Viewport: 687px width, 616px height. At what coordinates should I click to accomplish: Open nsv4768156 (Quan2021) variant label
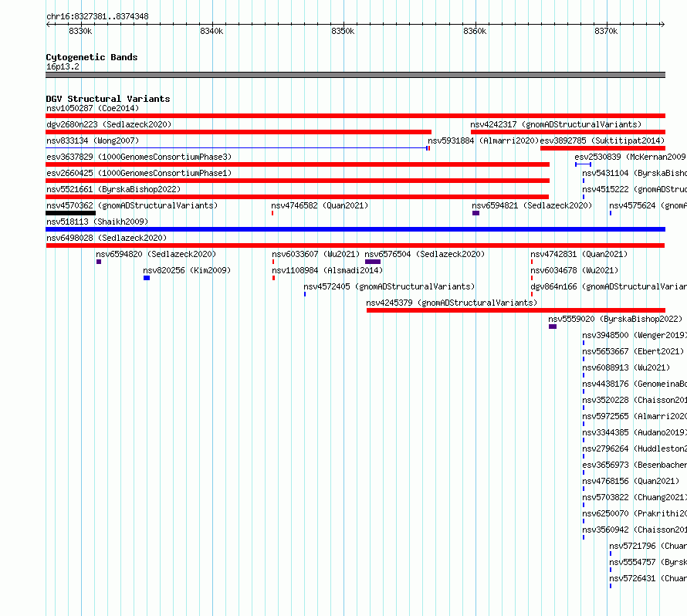pos(631,481)
